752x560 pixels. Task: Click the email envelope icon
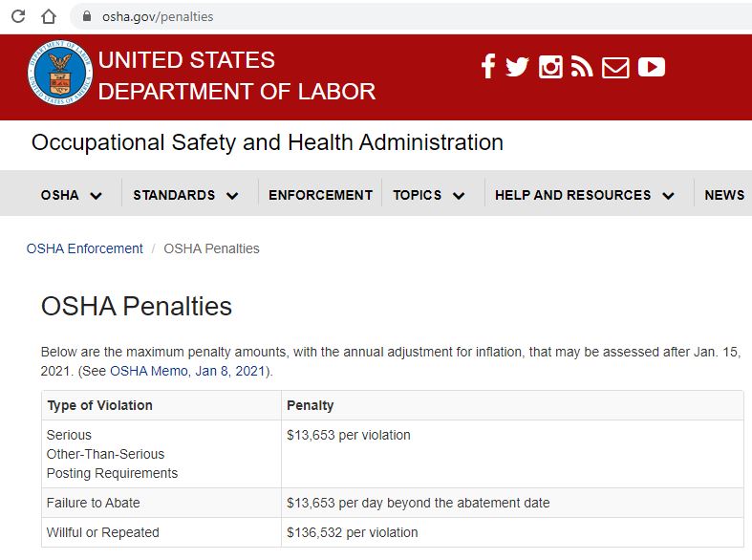coord(615,67)
